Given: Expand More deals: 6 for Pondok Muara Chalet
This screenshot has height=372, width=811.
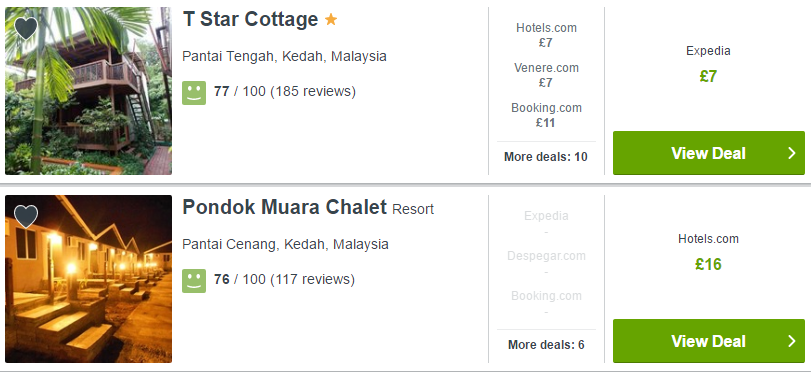Looking at the screenshot, I should (x=546, y=345).
